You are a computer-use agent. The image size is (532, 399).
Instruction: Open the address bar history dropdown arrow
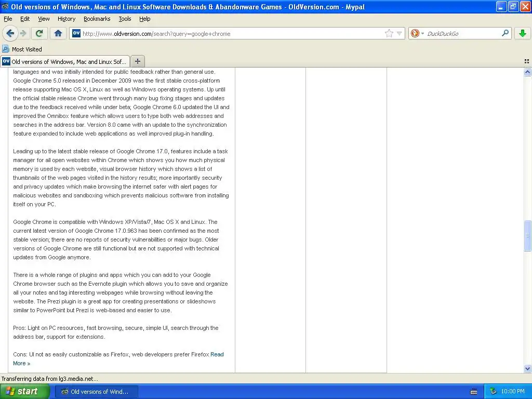(x=400, y=33)
